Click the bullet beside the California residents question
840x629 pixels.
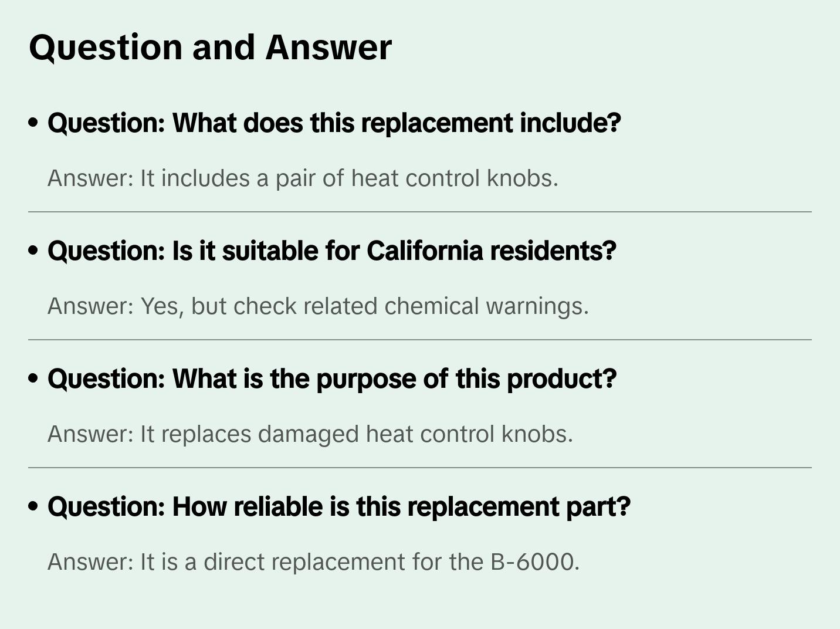coord(33,251)
